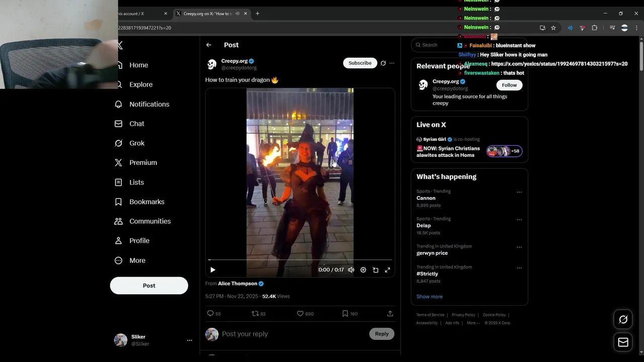The image size is (644, 362).
Task: Open options dots for #Strictly trend
Action: tap(519, 268)
